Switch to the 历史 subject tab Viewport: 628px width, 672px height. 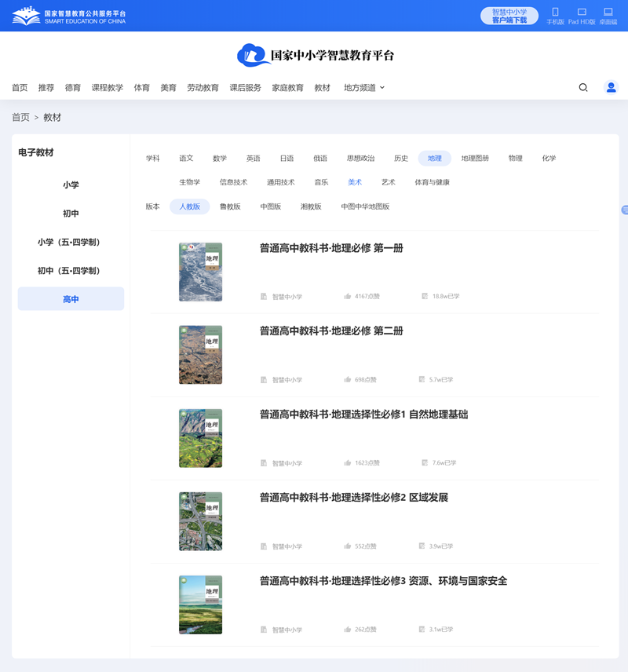[x=401, y=157]
